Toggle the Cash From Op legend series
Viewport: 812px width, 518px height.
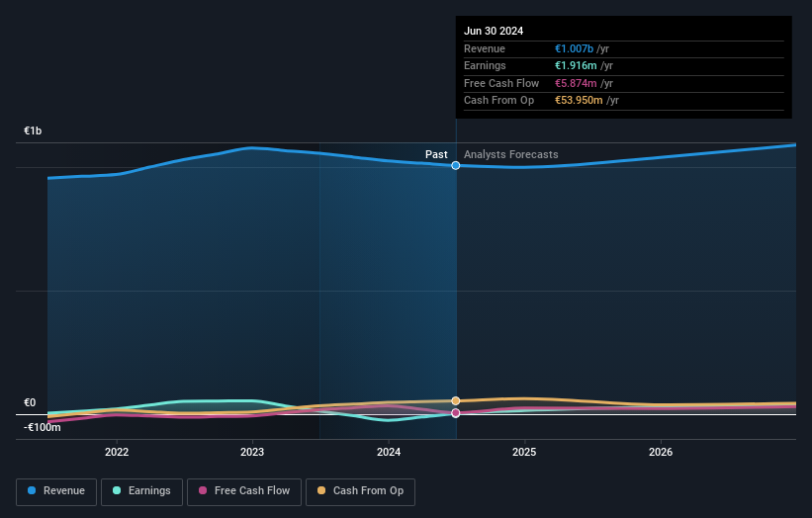point(360,491)
